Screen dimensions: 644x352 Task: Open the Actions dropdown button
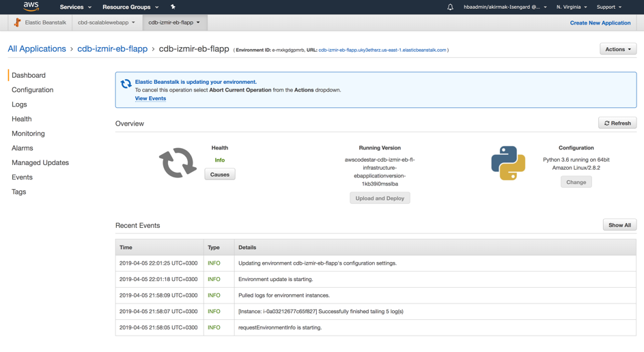click(x=618, y=49)
